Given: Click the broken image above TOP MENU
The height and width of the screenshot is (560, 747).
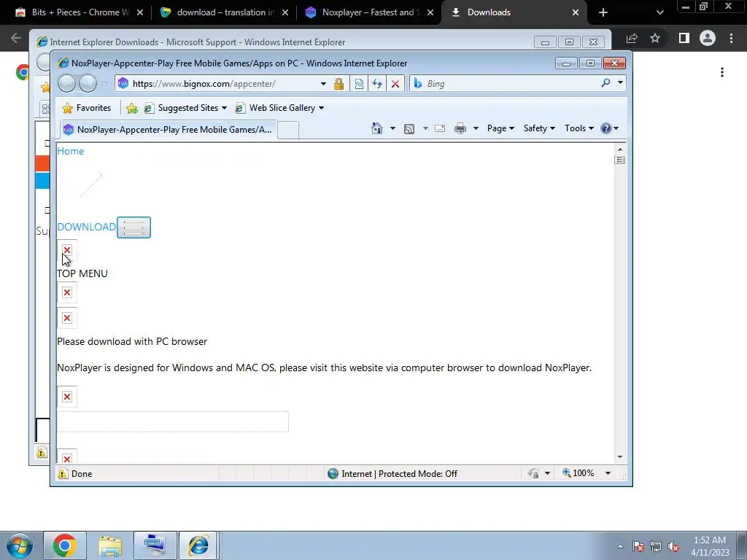Looking at the screenshot, I should click(x=67, y=251).
